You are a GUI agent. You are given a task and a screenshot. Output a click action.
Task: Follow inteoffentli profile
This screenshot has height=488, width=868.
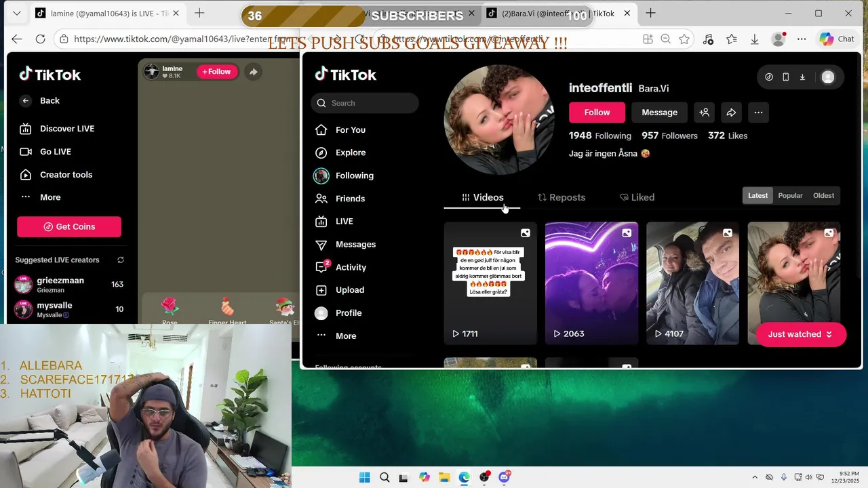pos(597,113)
